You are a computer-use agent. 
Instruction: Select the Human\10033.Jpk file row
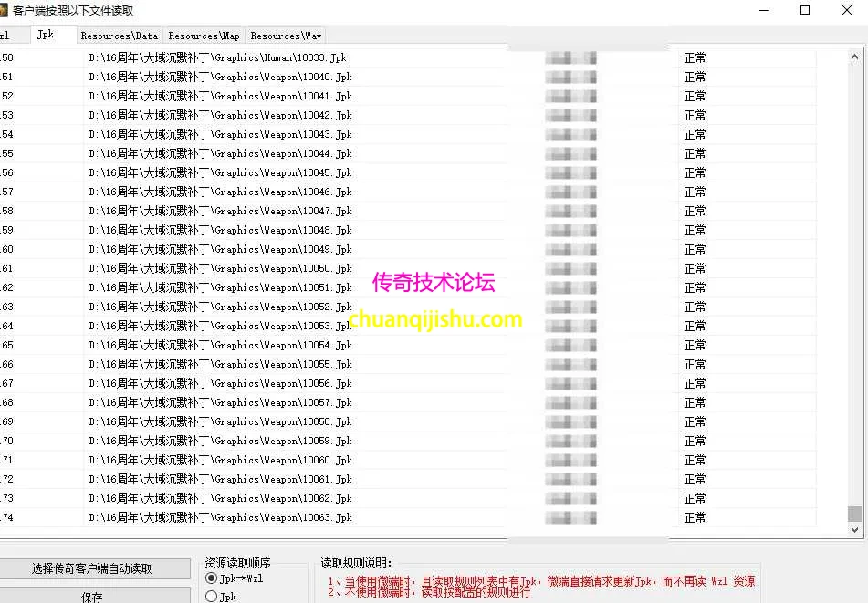[x=215, y=57]
